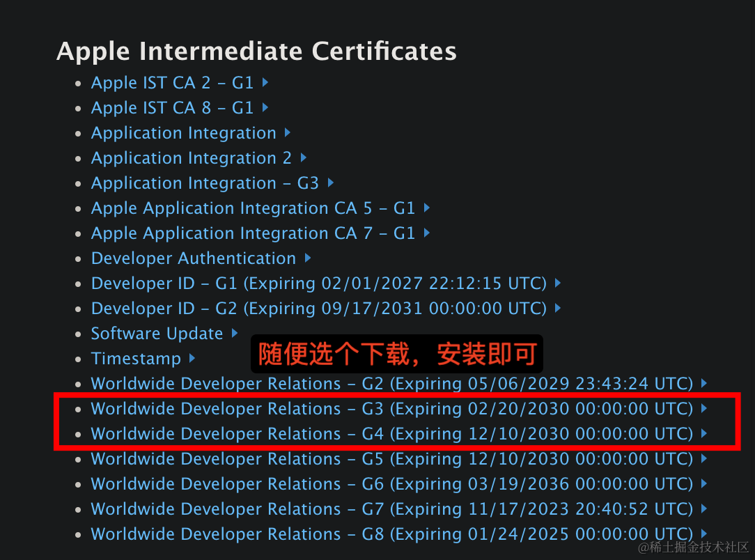Download Worldwide Developer Relations – G3 certificate
Image resolution: width=755 pixels, height=560 pixels.
(392, 408)
